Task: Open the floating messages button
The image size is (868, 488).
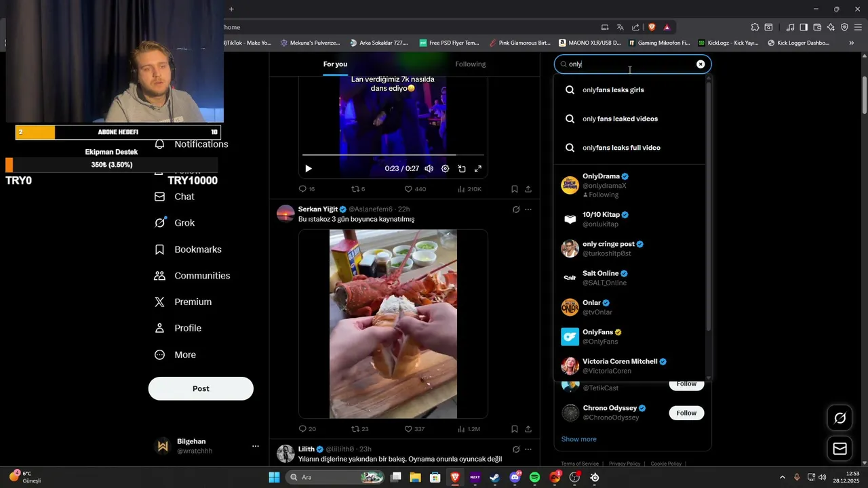Action: [840, 449]
